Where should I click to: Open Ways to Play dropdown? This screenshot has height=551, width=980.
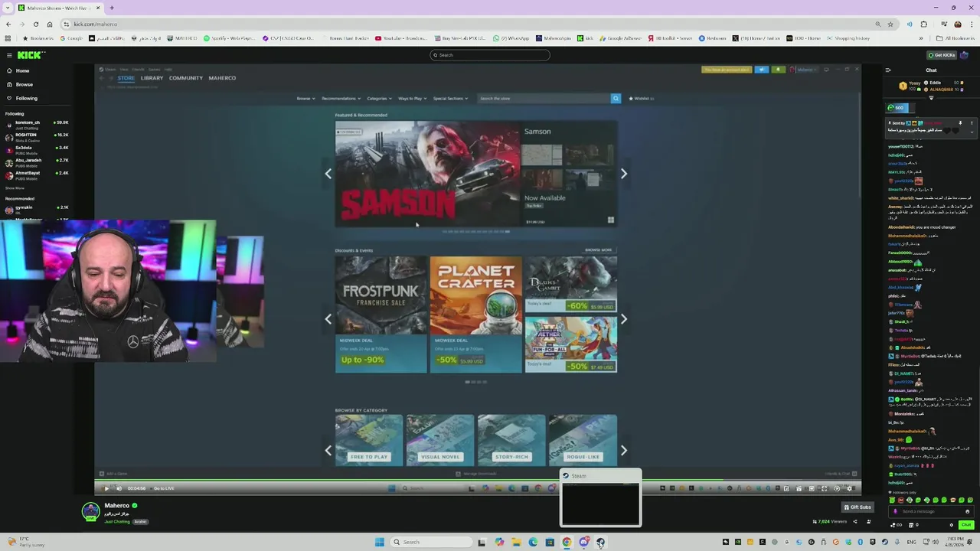click(413, 98)
